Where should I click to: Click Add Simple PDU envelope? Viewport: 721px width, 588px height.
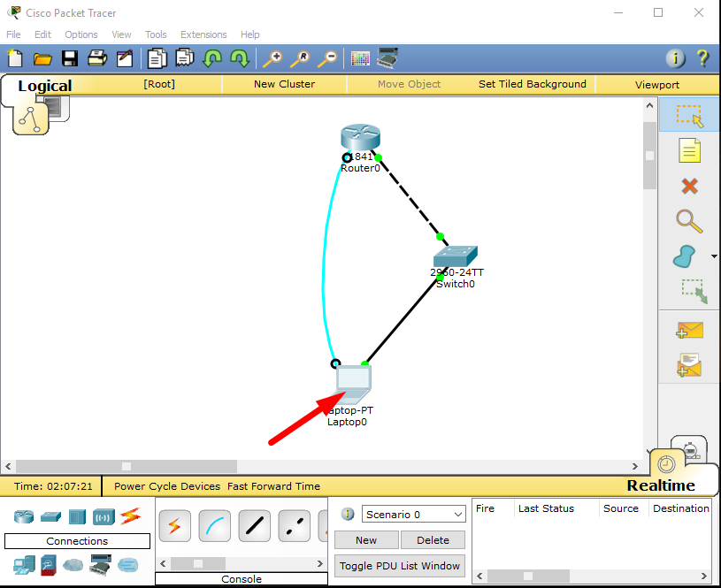[x=690, y=330]
